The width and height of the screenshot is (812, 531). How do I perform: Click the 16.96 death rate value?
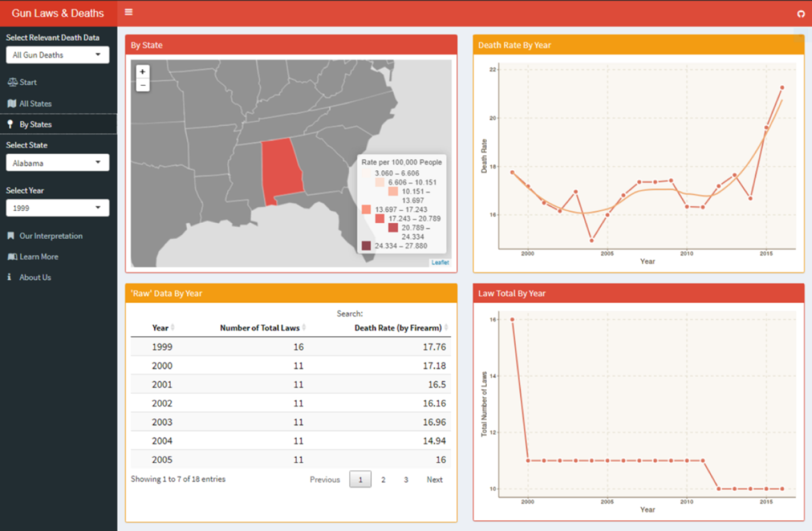coord(434,422)
